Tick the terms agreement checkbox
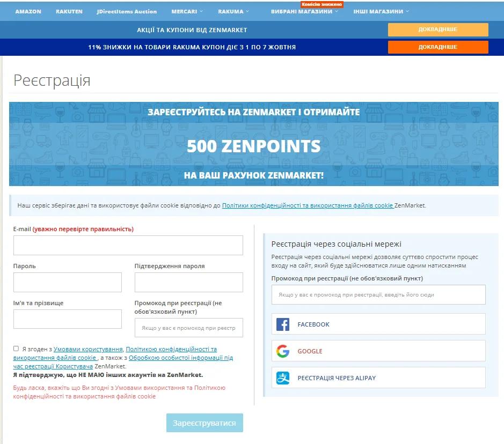 16,349
